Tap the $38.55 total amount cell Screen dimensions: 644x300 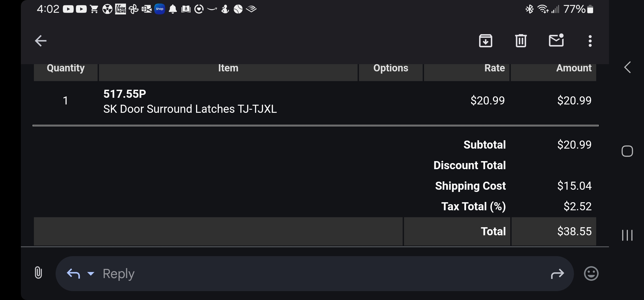(574, 231)
